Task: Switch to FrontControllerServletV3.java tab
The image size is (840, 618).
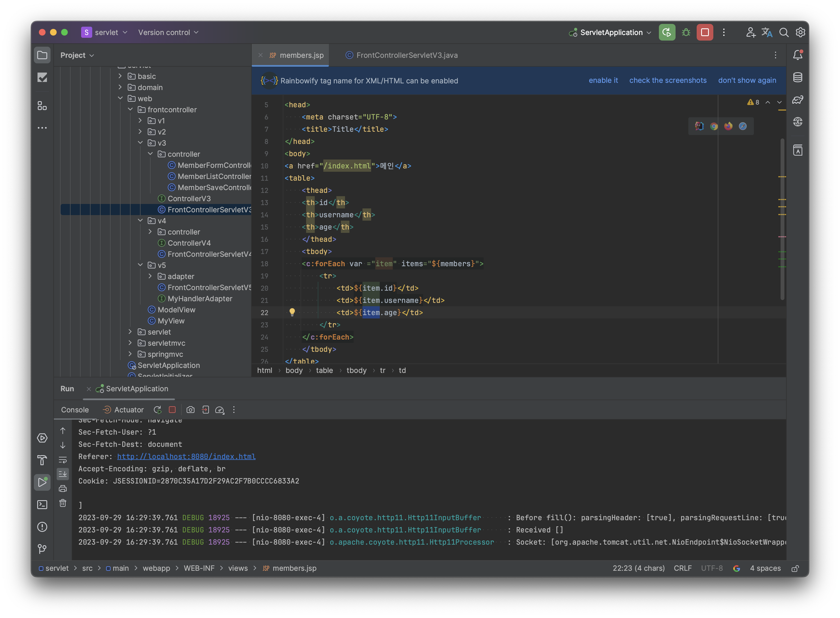Action: [402, 55]
